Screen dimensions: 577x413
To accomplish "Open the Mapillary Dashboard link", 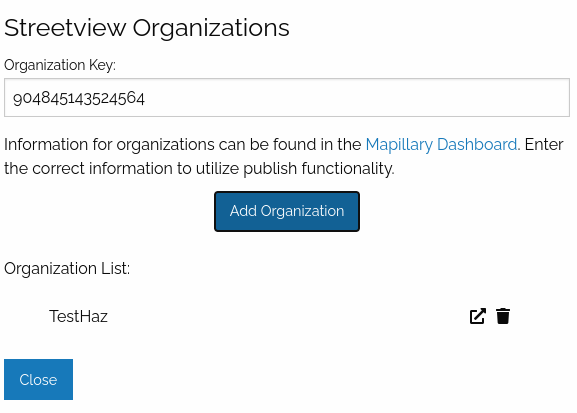I will 441,144.
